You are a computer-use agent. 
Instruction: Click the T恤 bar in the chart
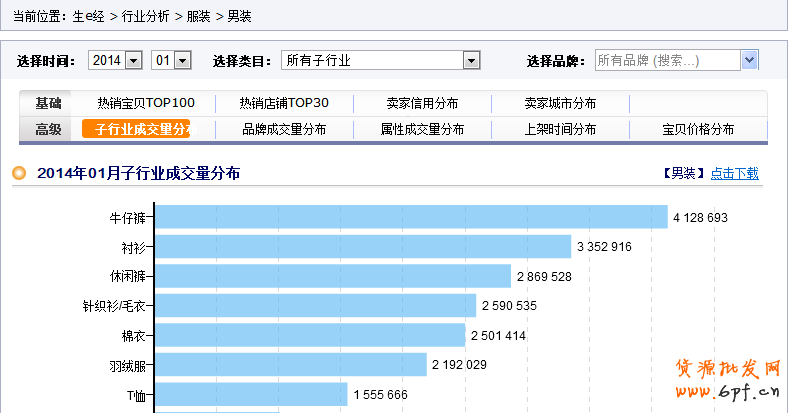click(251, 394)
